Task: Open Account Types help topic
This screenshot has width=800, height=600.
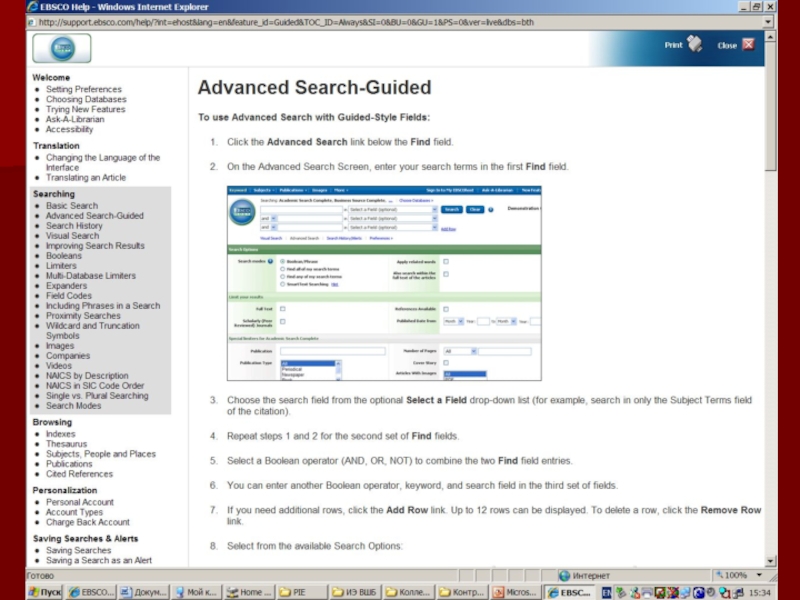Action: click(x=74, y=512)
